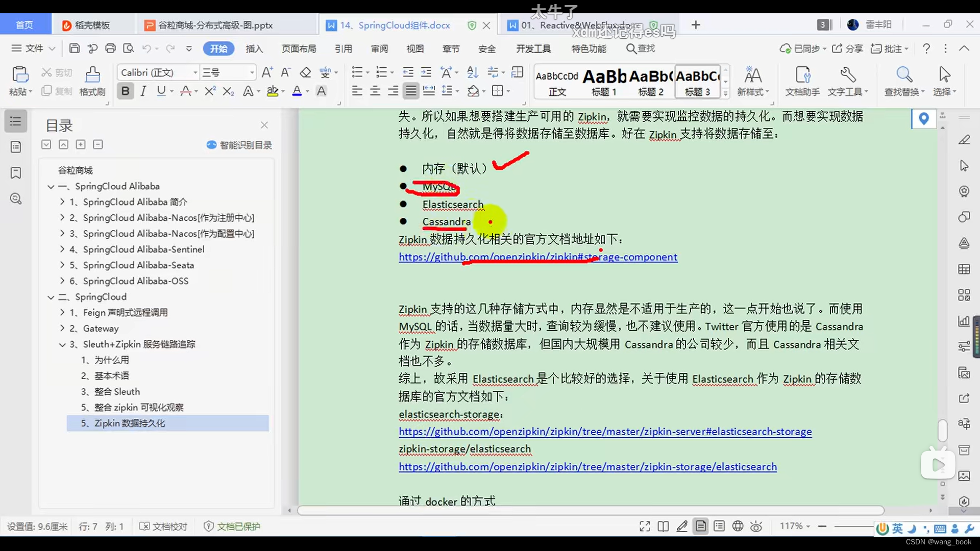980x551 pixels.
Task: Close the 目录 outline panel
Action: 264,125
